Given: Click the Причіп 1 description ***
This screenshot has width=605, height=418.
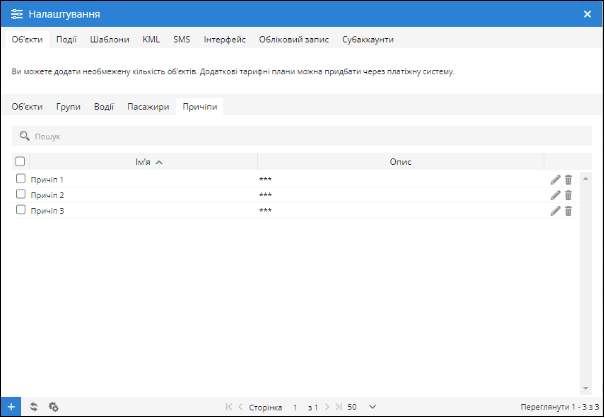Looking at the screenshot, I should (x=265, y=180).
